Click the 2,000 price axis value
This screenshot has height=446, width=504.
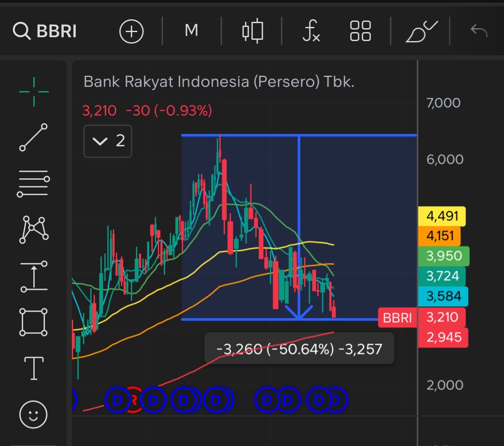445,385
